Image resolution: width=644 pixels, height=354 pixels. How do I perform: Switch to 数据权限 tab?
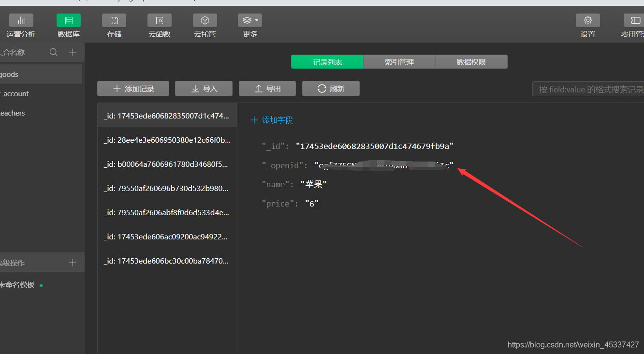click(471, 62)
